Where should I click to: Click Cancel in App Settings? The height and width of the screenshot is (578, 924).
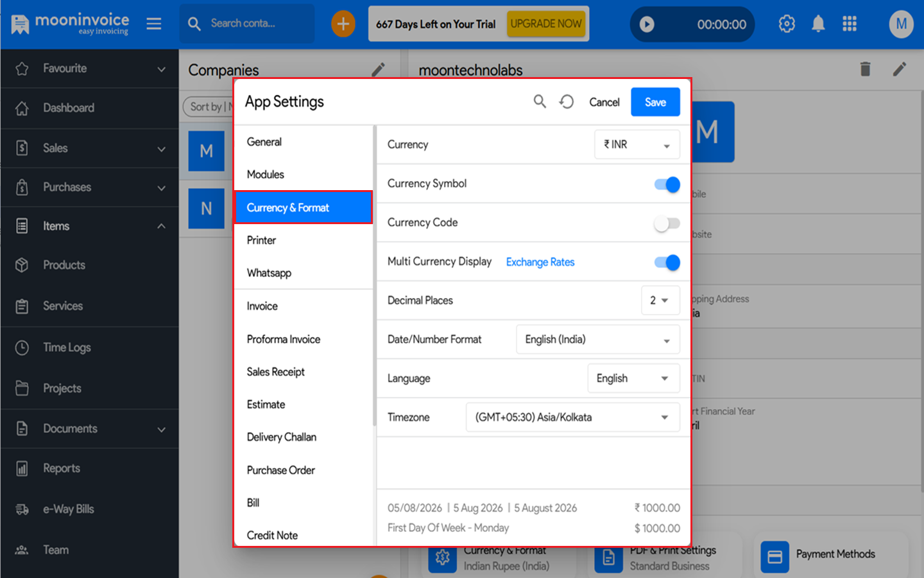(x=604, y=102)
